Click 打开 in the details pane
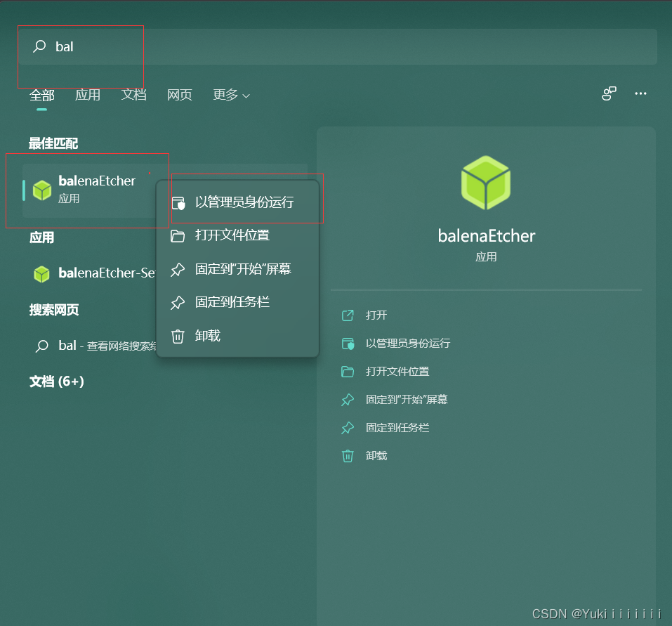 pos(376,315)
